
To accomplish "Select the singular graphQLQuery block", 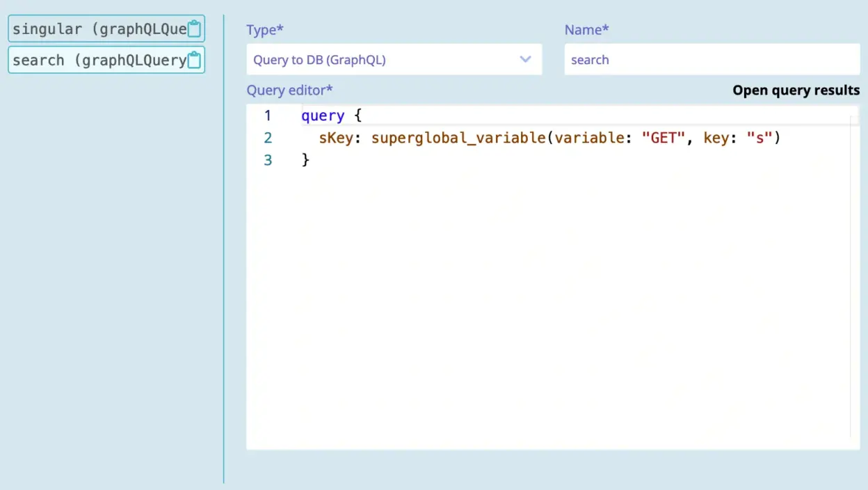I will (x=99, y=29).
